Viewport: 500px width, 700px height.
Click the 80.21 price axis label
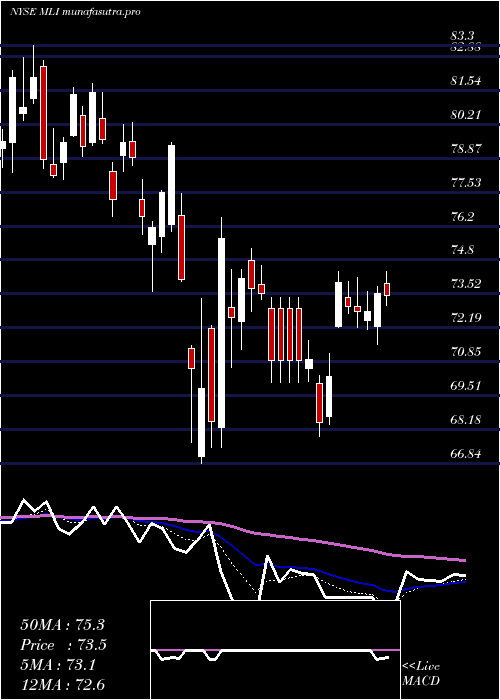466,115
